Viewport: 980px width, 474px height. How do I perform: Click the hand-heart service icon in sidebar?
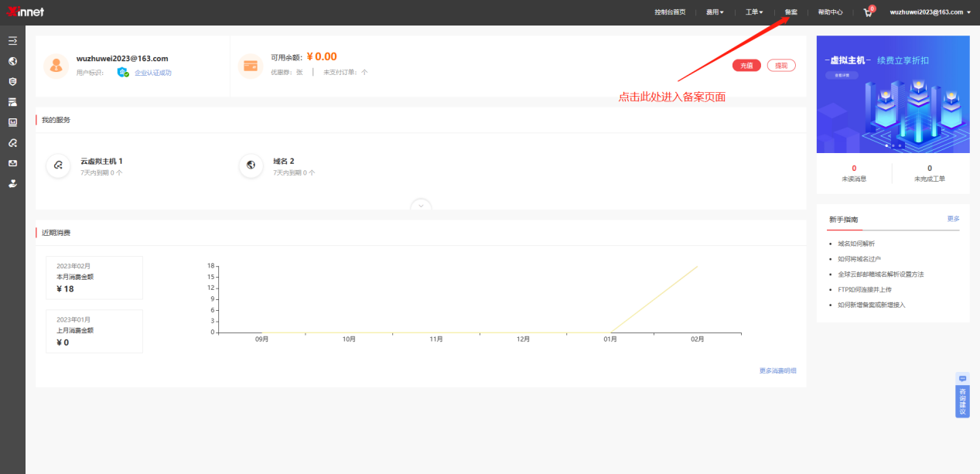12,184
